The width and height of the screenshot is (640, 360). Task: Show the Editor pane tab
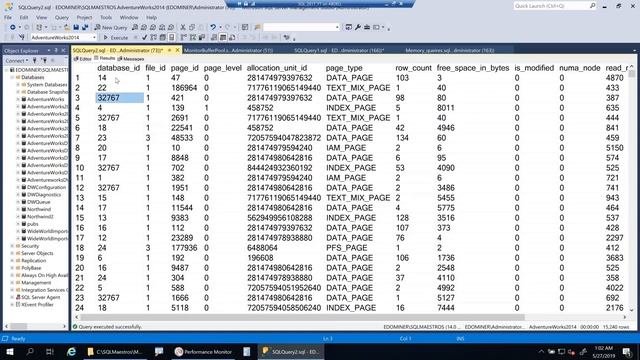[83, 59]
